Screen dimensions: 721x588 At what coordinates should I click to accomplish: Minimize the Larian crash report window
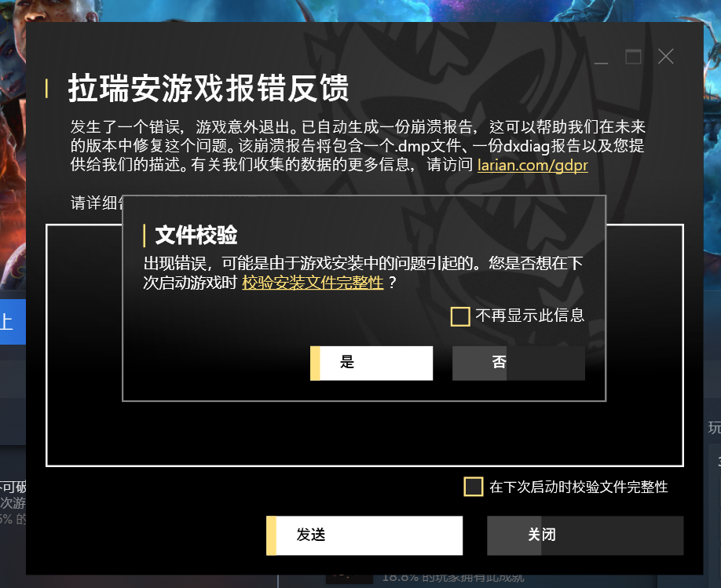(601, 57)
